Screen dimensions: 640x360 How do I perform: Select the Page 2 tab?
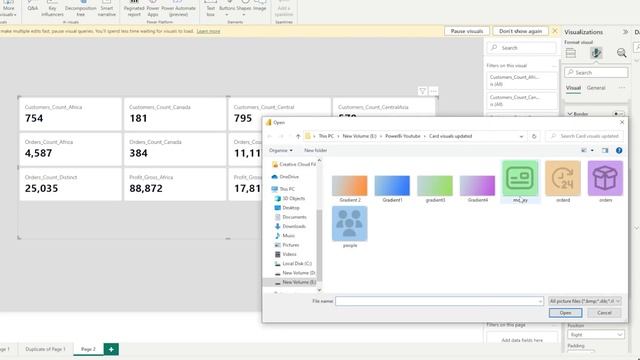pos(88,349)
